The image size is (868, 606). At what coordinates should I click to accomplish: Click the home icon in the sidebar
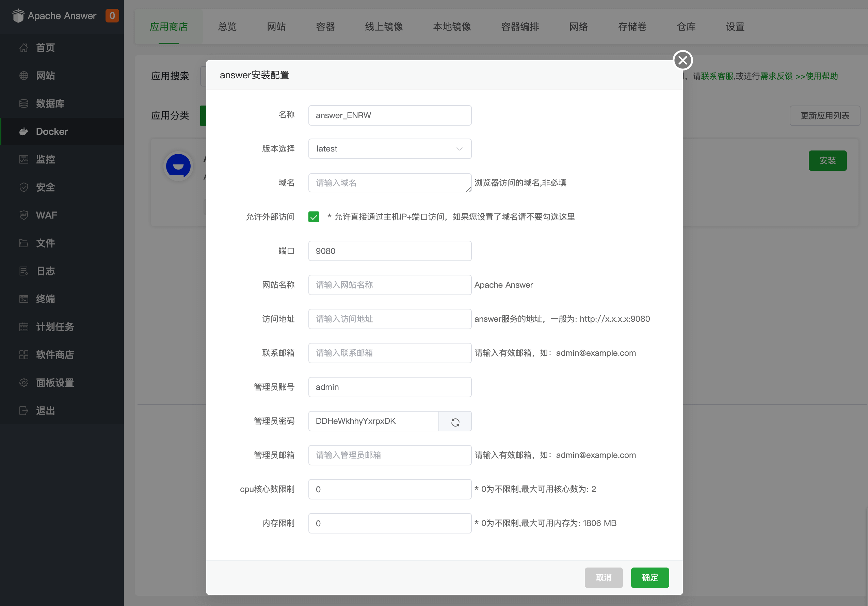24,48
